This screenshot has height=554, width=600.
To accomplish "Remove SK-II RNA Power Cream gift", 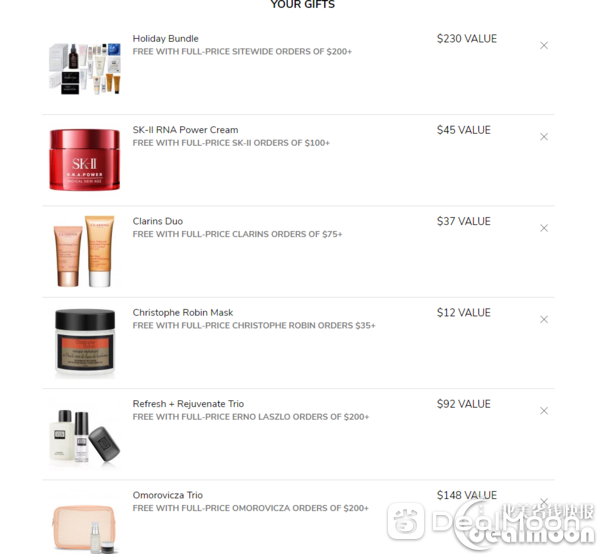I will coord(544,137).
